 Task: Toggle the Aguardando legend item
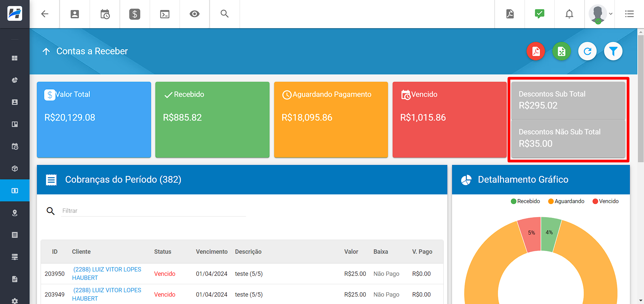566,201
